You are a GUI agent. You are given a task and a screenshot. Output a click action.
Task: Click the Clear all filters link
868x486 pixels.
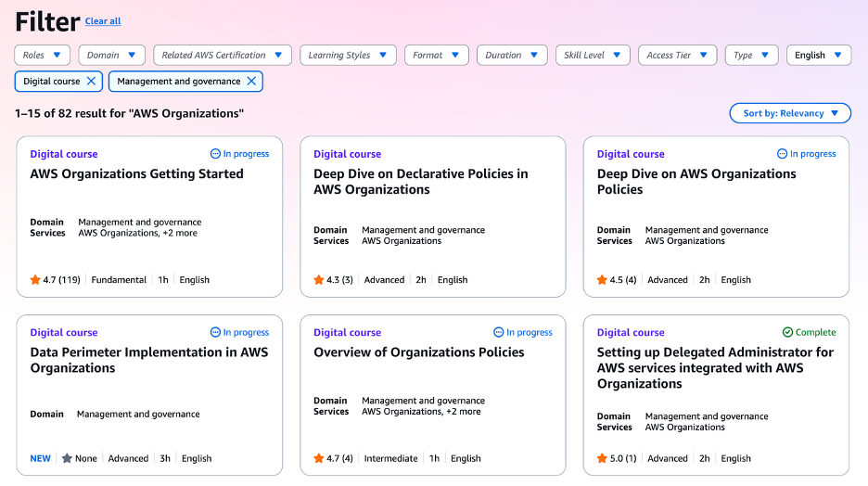tap(103, 21)
